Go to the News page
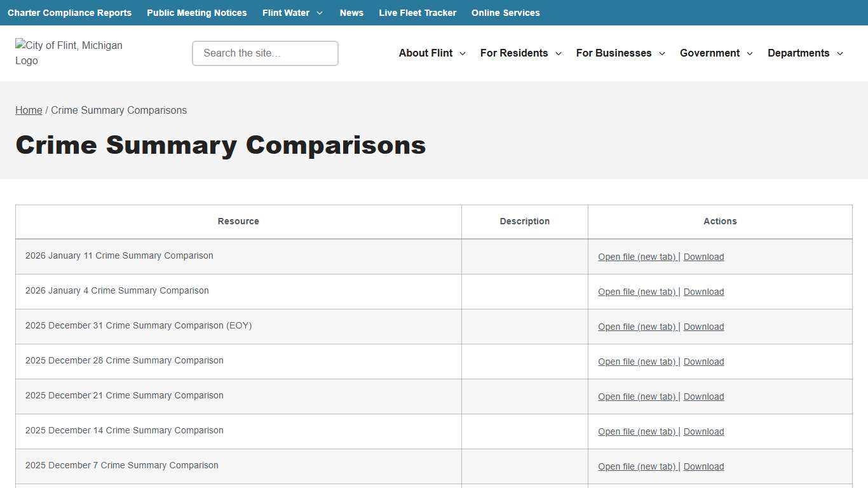This screenshot has height=488, width=868. tap(351, 13)
